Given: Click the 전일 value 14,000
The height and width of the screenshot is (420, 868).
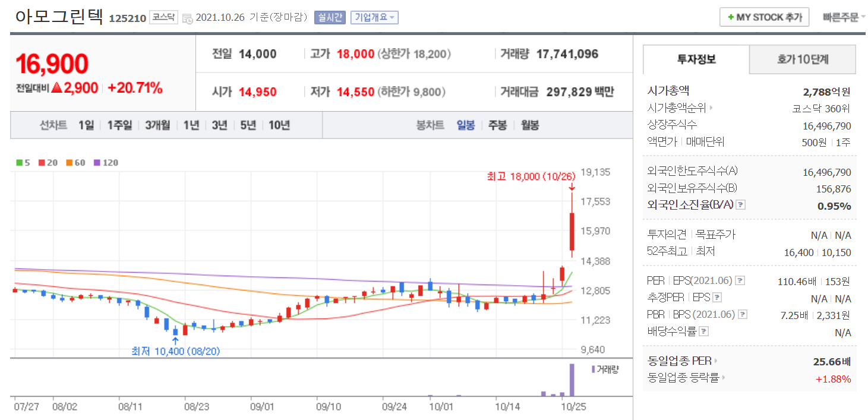Looking at the screenshot, I should [x=258, y=55].
